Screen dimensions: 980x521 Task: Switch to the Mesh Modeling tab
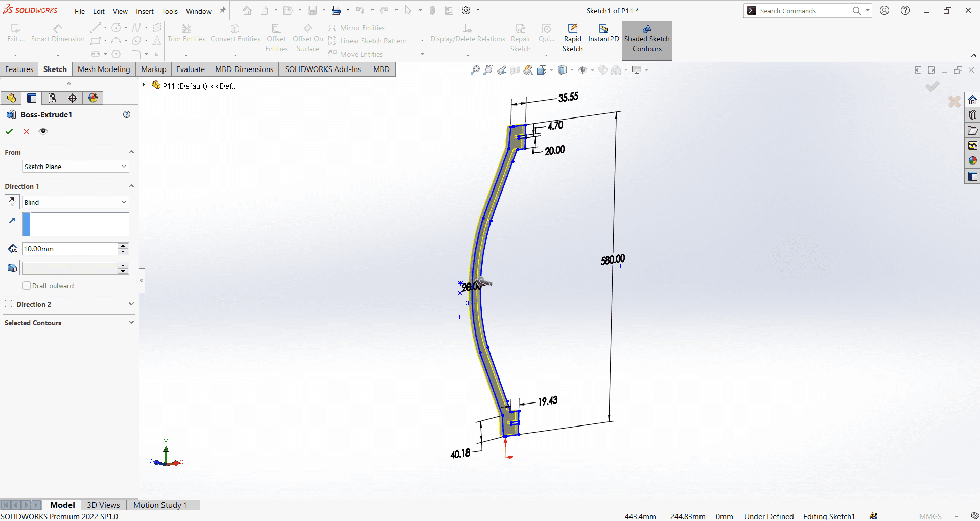(x=104, y=69)
